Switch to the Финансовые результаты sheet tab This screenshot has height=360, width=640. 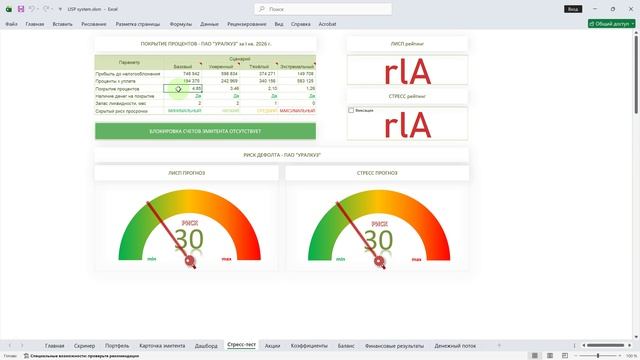coord(394,346)
